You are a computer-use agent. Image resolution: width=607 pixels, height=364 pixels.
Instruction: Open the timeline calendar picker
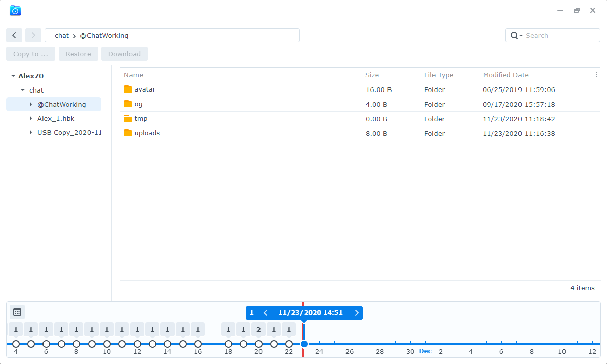[x=17, y=312]
